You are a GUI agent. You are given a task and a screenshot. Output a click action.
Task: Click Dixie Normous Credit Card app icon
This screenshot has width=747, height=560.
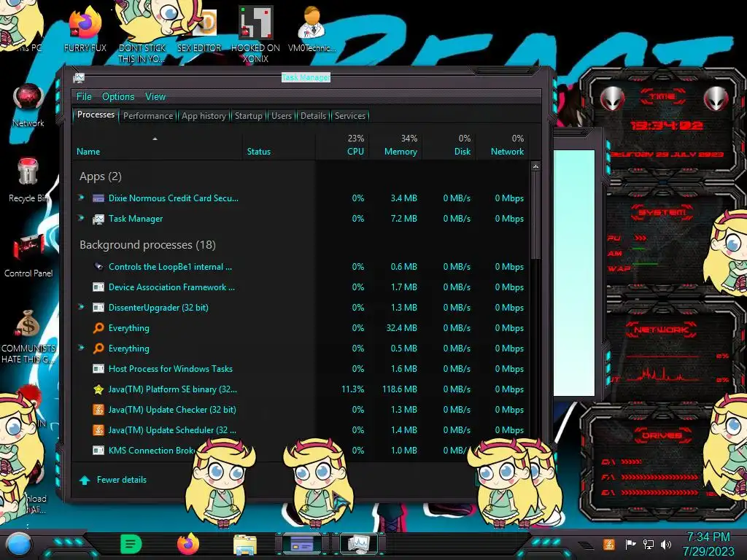point(98,198)
